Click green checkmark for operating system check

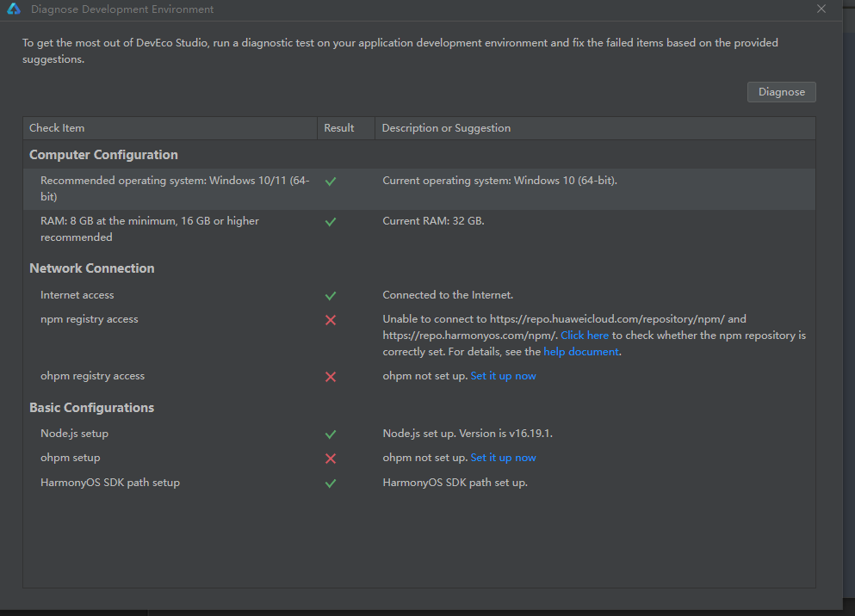point(331,182)
